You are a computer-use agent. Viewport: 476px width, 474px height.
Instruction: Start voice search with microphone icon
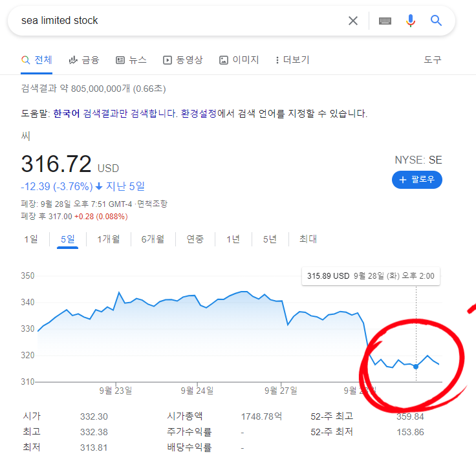(411, 21)
